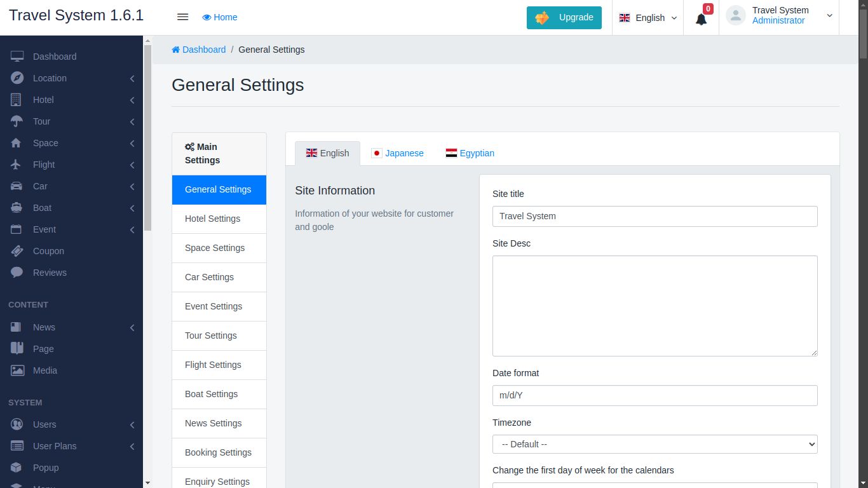Click the Hotel building icon
868x488 pixels.
(17, 100)
